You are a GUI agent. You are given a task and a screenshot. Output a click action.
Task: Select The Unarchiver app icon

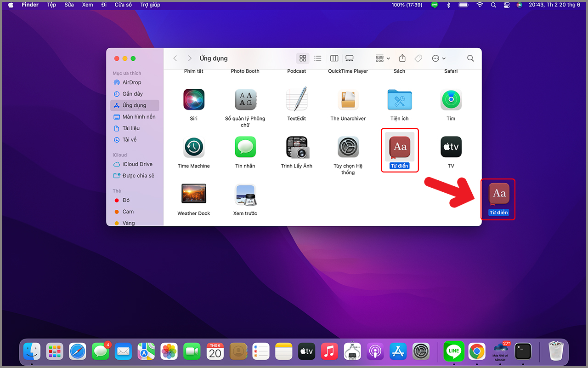pos(348,99)
